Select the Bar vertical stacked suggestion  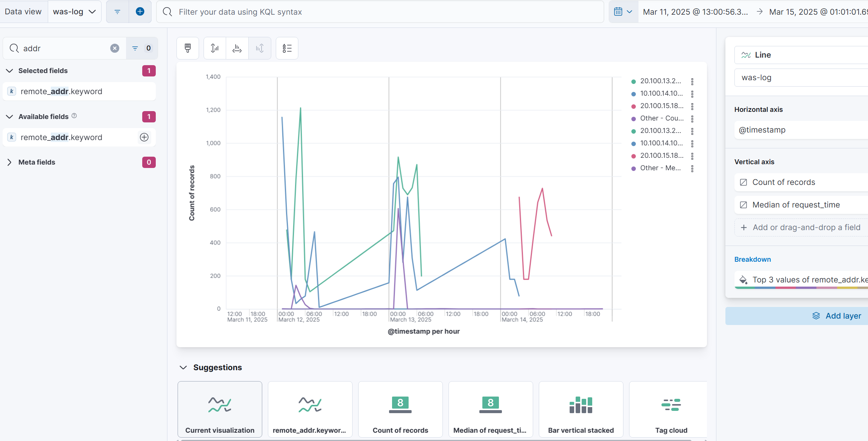coord(581,409)
